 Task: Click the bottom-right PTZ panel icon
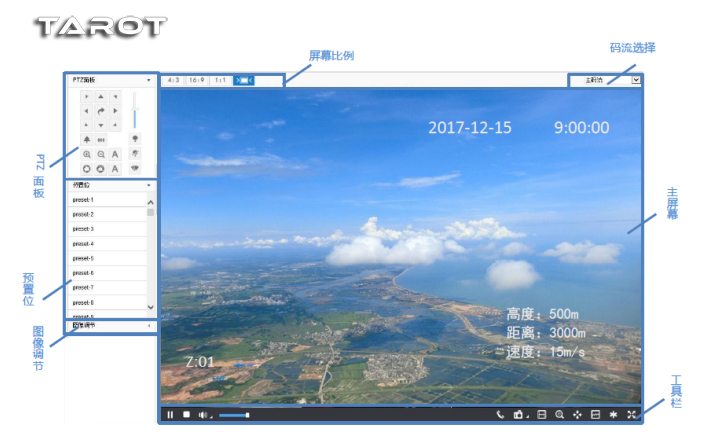[x=135, y=168]
